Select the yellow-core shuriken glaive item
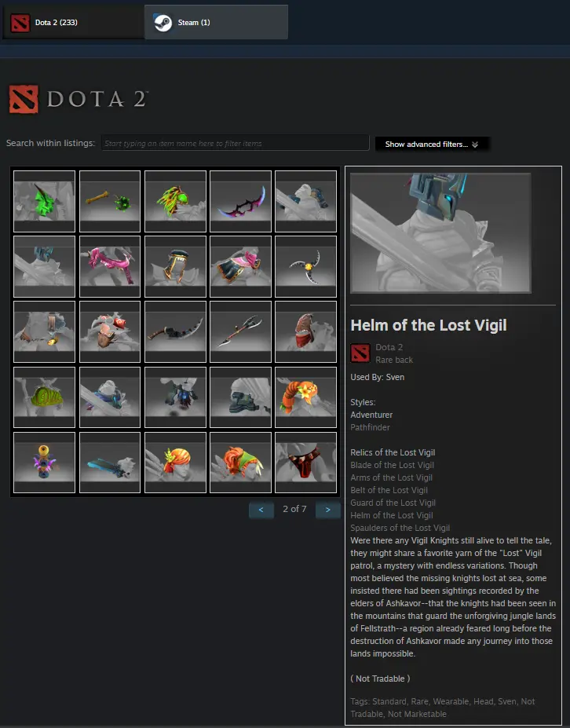 click(306, 266)
